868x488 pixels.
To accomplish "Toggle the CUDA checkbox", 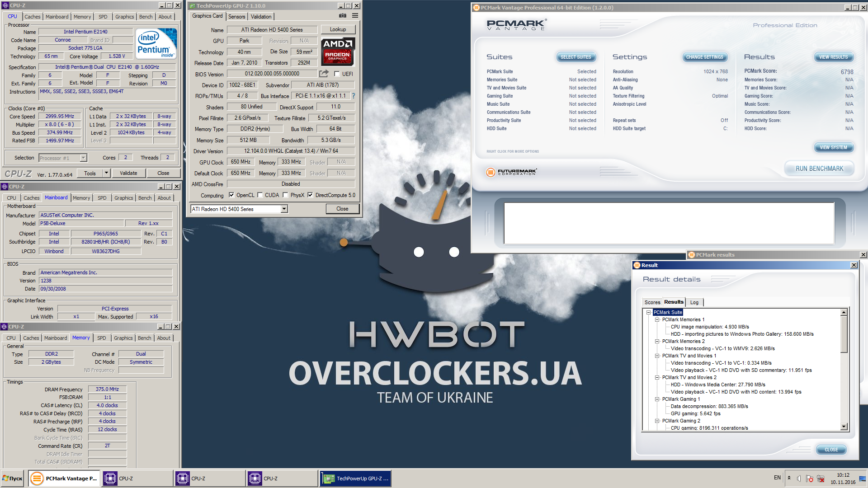I will click(x=260, y=195).
